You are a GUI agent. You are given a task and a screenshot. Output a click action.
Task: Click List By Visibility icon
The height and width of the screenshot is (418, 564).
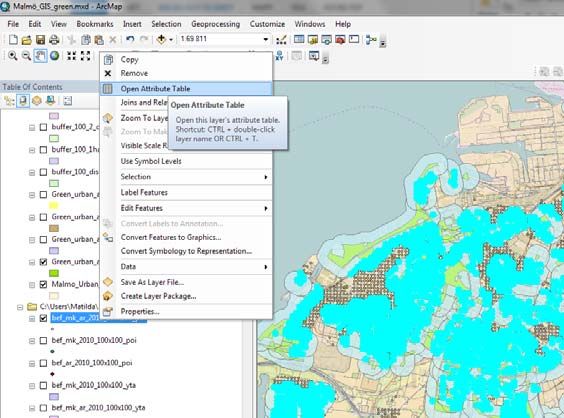(x=37, y=101)
